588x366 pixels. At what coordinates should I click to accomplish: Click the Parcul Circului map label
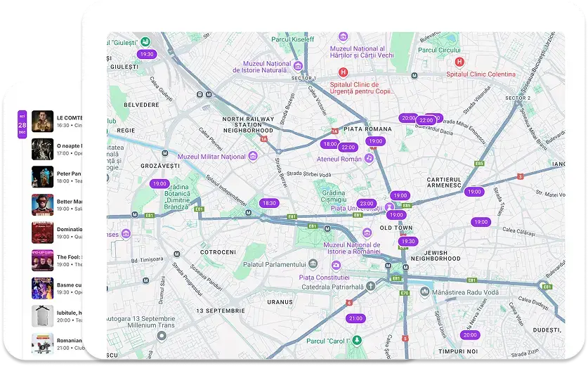[x=439, y=50]
